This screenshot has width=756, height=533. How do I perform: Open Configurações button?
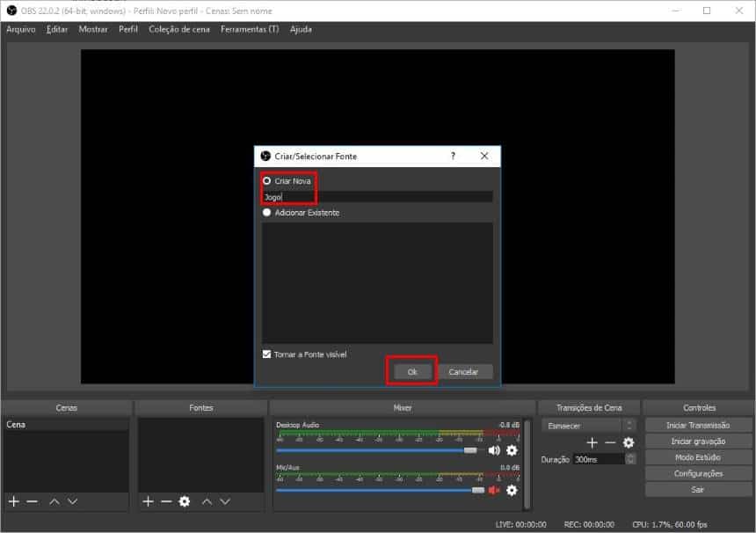(698, 474)
